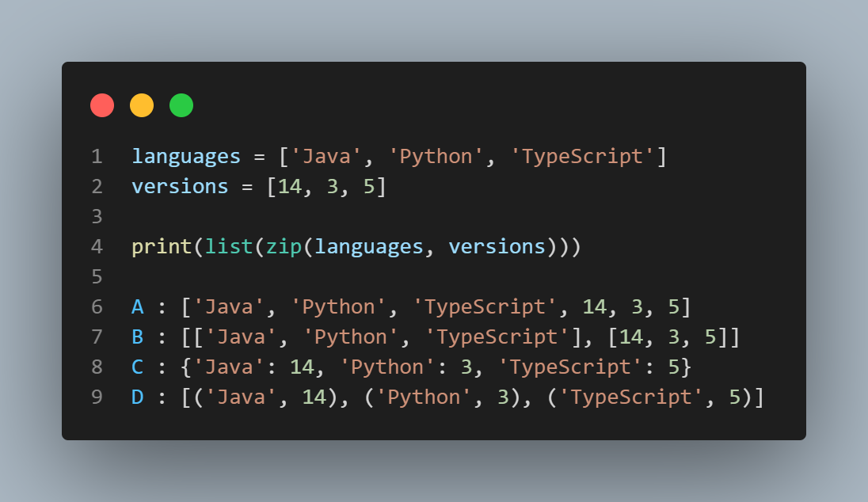
Task: Click line number 1 in the gutter
Action: click(x=97, y=157)
